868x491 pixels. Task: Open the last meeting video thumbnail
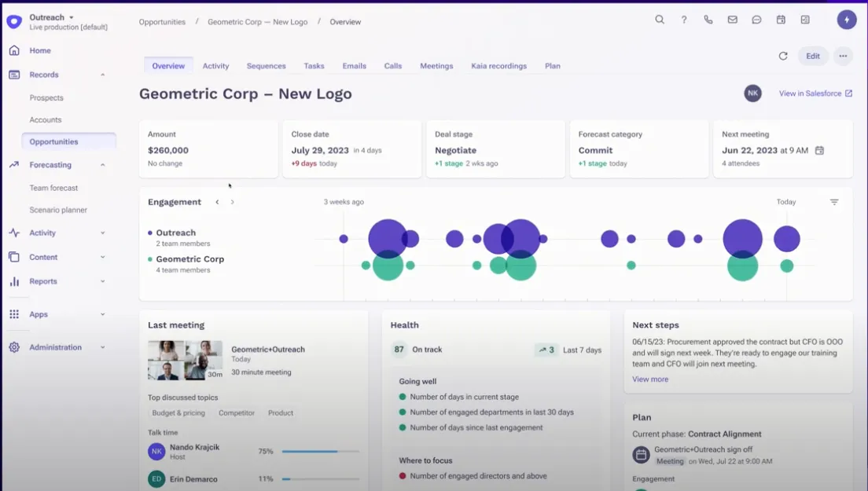point(186,360)
